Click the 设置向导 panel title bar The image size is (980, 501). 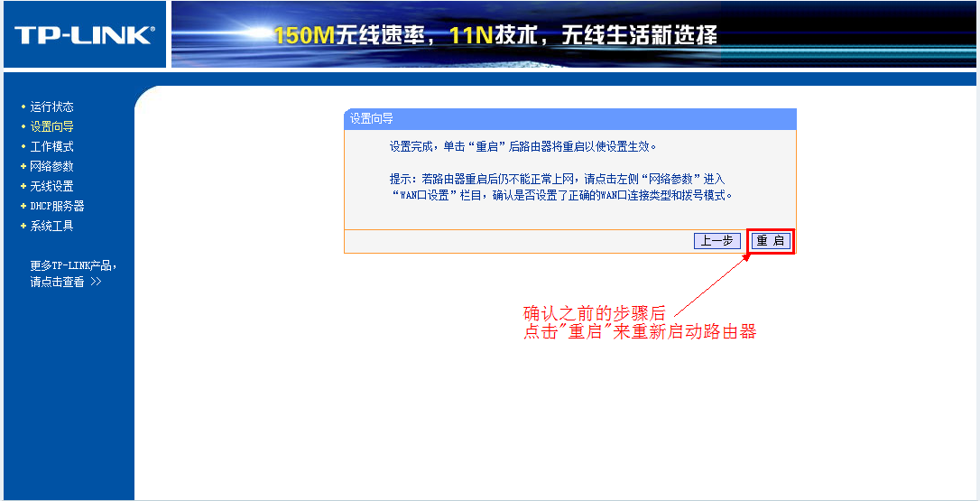570,119
